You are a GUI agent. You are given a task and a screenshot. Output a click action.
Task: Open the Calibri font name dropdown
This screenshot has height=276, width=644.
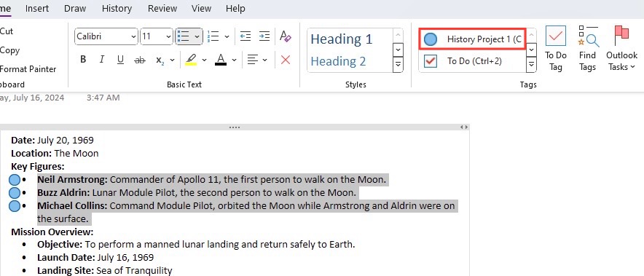(x=106, y=36)
